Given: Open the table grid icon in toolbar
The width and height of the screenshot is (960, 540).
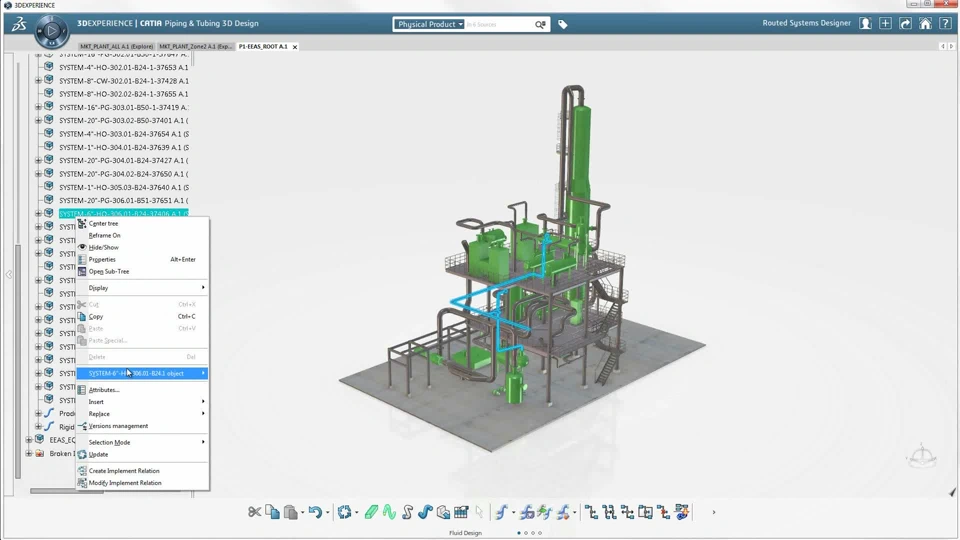Looking at the screenshot, I should click(x=461, y=512).
